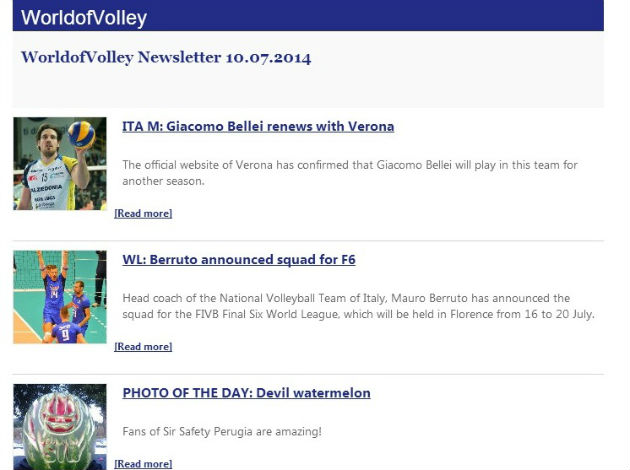The image size is (630, 470).
Task: Click Read more under the watermelon story
Action: coord(143,464)
